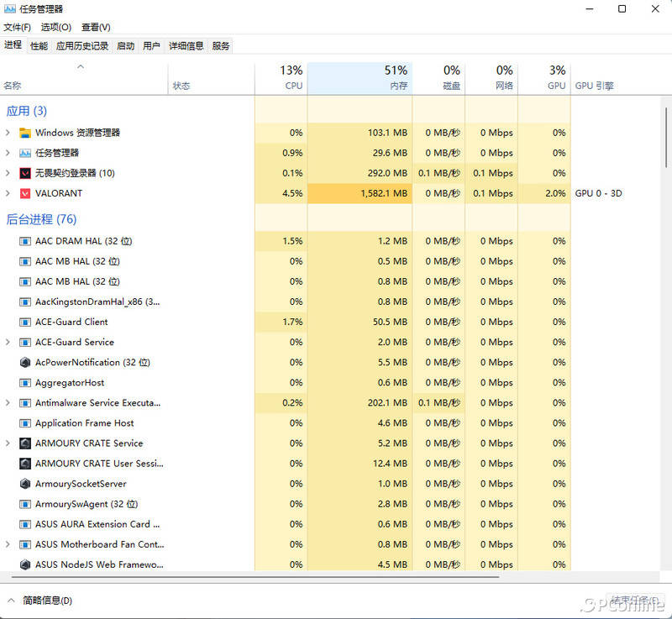Click the ASUS Motherboard Fan Control icon

(25, 544)
